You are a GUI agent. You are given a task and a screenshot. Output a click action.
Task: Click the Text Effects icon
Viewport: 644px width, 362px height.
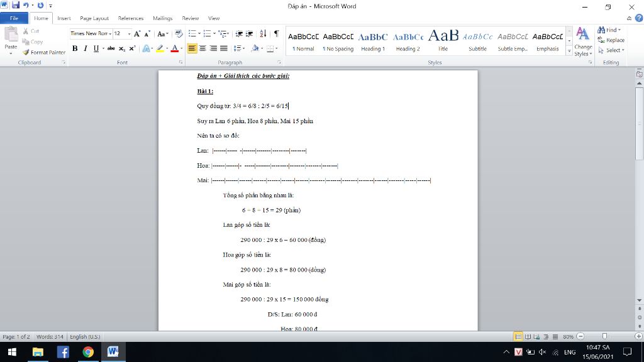[x=146, y=48]
